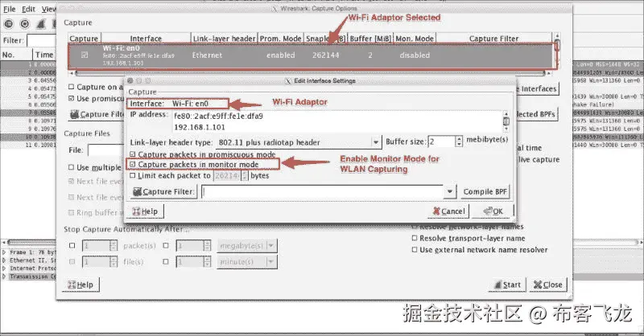644x336 pixels.
Task: Open the View menu
Action: [48, 9]
